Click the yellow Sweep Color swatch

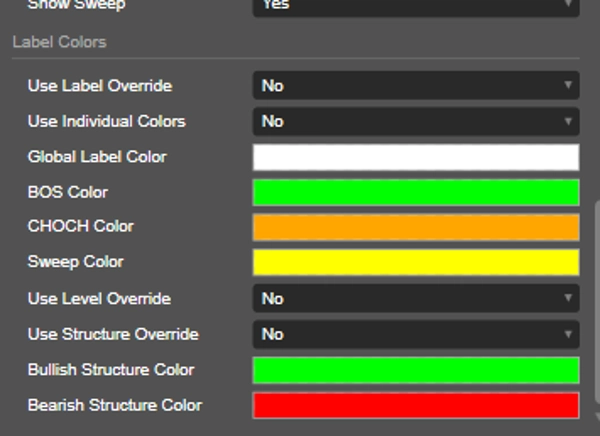pos(416,262)
